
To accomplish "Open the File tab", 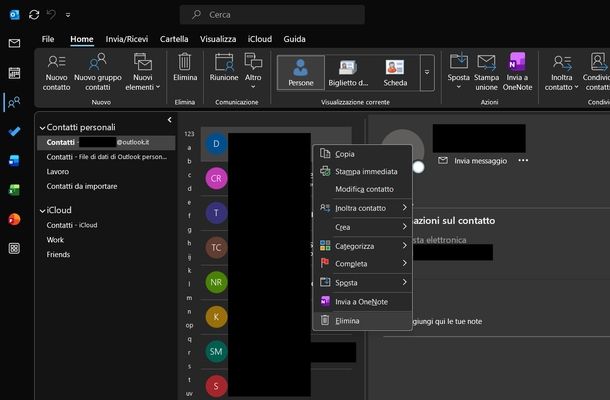I will (48, 39).
